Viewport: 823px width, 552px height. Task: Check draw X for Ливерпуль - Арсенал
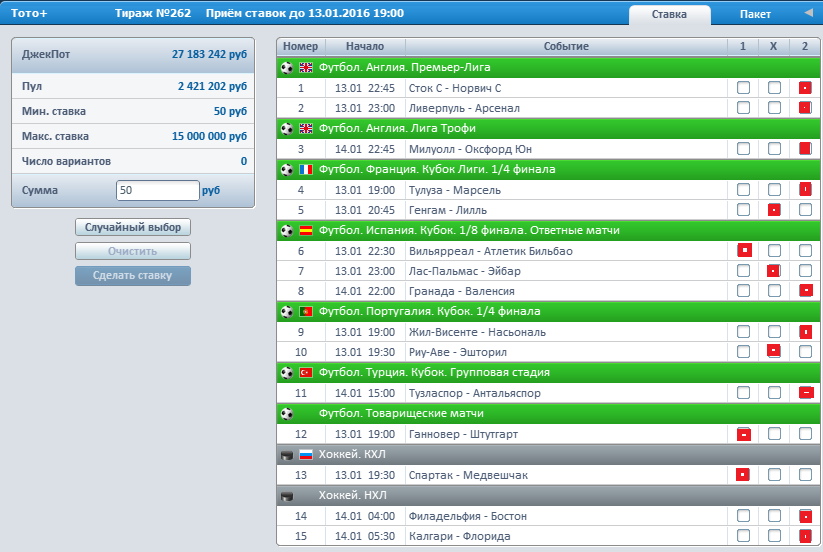tap(774, 108)
